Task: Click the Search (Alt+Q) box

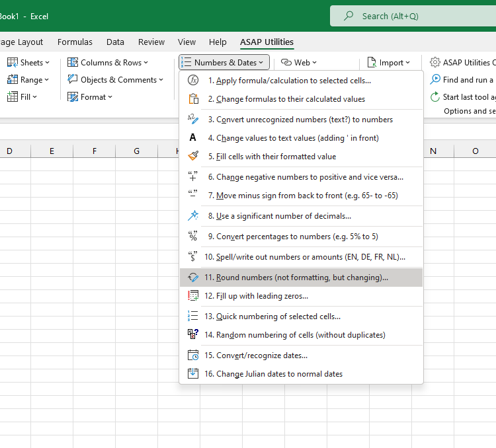Action: point(413,16)
